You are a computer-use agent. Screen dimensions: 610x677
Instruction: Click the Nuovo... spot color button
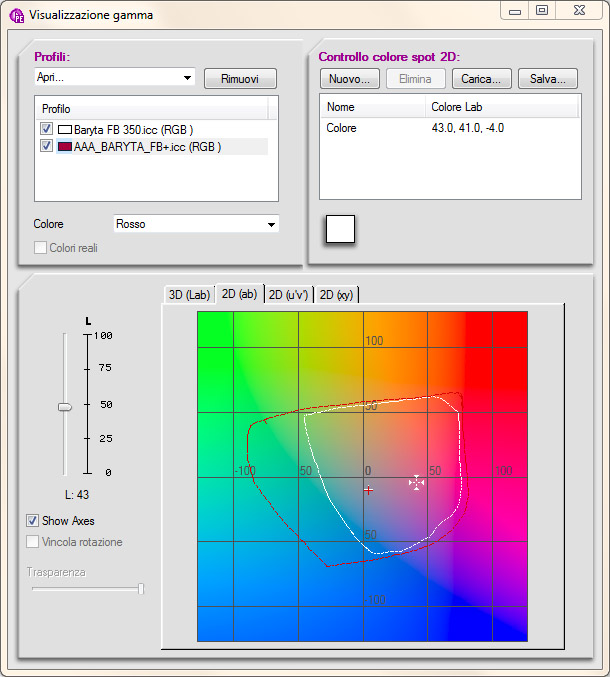350,79
